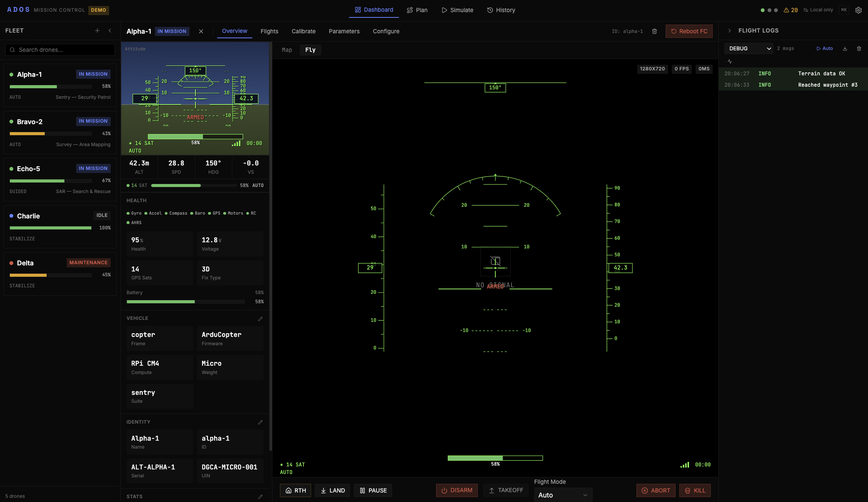Toggle the Fly view mode
Image resolution: width=868 pixels, height=502 pixels.
310,50
